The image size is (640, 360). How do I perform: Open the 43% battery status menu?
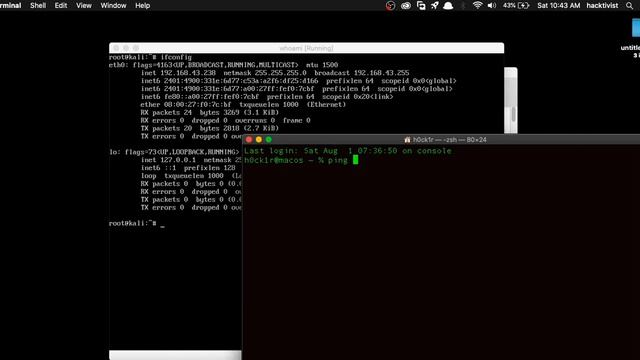(x=516, y=6)
